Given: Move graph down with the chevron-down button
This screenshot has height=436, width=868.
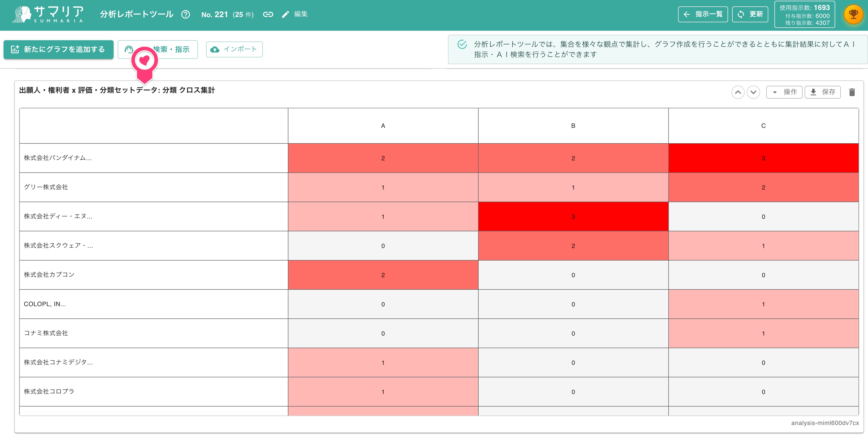Looking at the screenshot, I should click(x=753, y=92).
